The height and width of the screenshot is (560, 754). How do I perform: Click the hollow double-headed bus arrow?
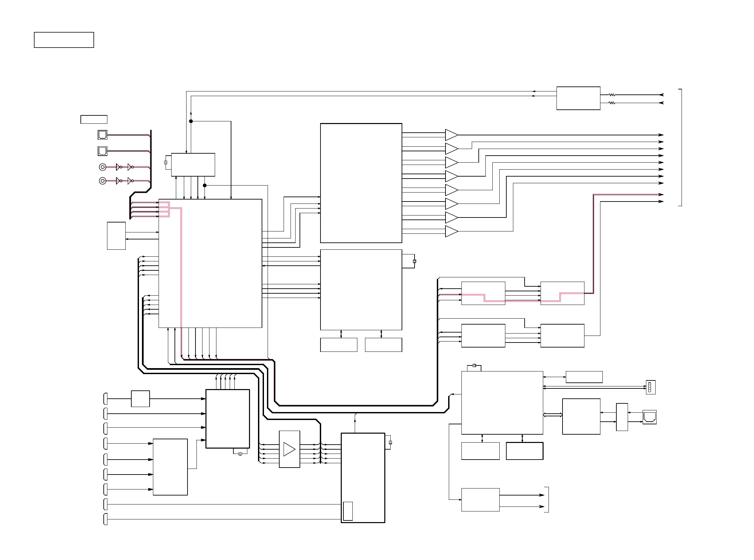pyautogui.click(x=553, y=415)
